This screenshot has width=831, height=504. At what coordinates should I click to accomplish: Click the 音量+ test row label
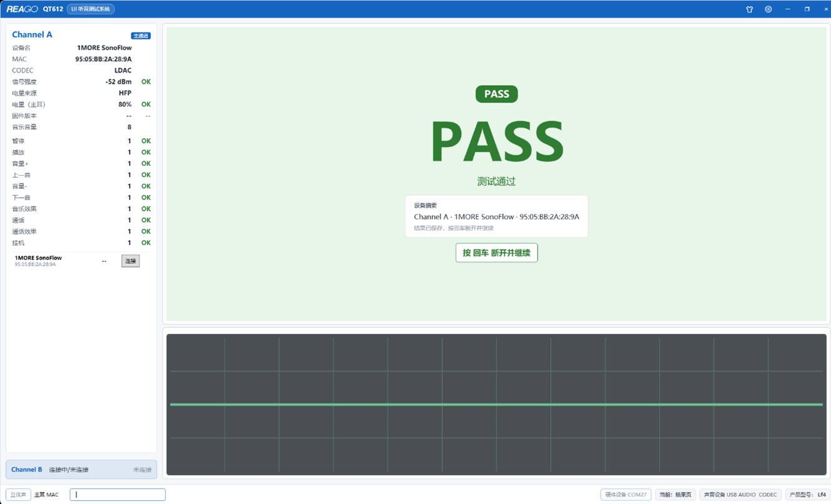(x=20, y=163)
